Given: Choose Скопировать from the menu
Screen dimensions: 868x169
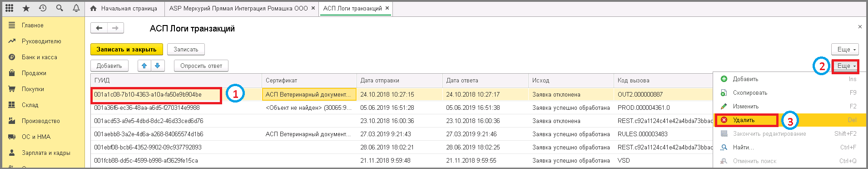Looking at the screenshot, I should (750, 93).
